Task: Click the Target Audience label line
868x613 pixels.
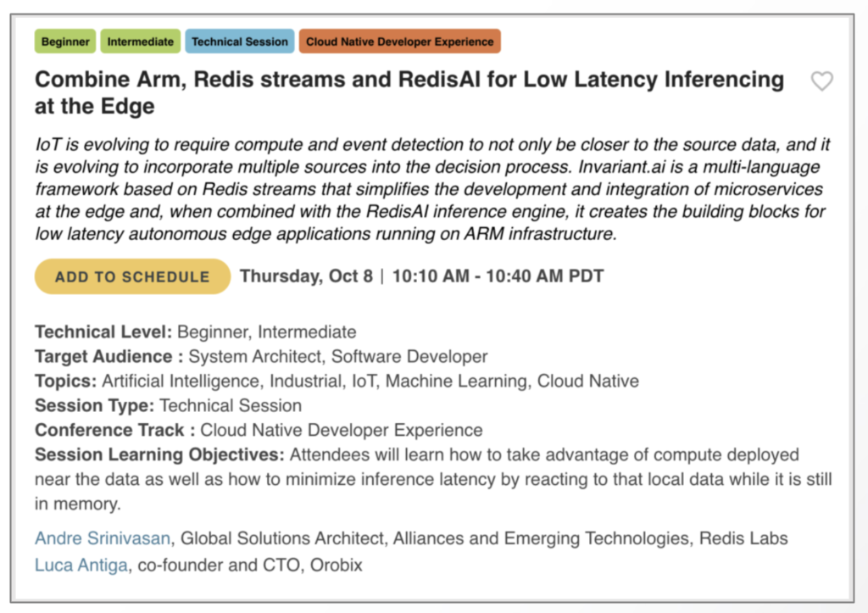Action: [261, 357]
